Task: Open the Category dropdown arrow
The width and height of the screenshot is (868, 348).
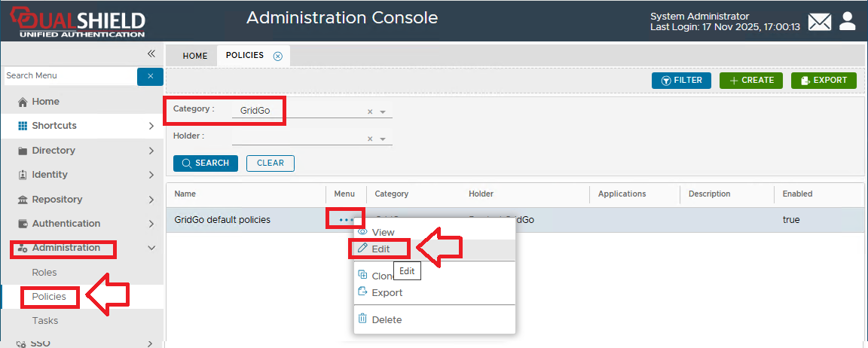Action: click(x=383, y=111)
